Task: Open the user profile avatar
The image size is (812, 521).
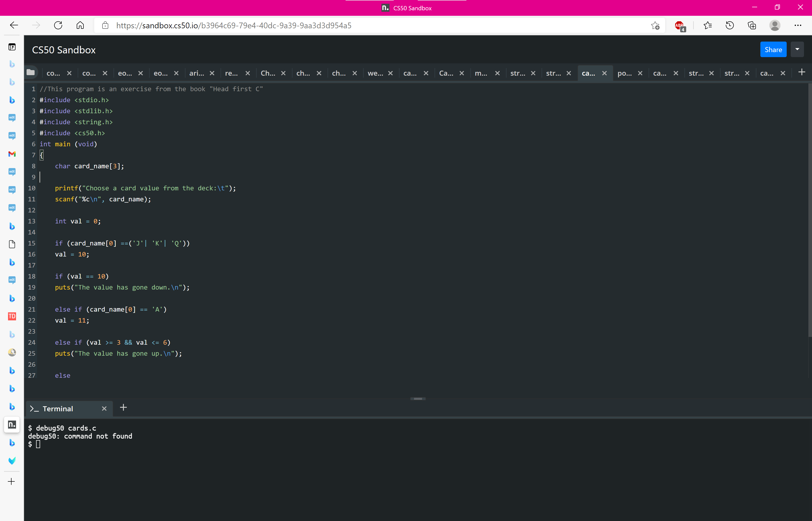Action: coord(774,25)
